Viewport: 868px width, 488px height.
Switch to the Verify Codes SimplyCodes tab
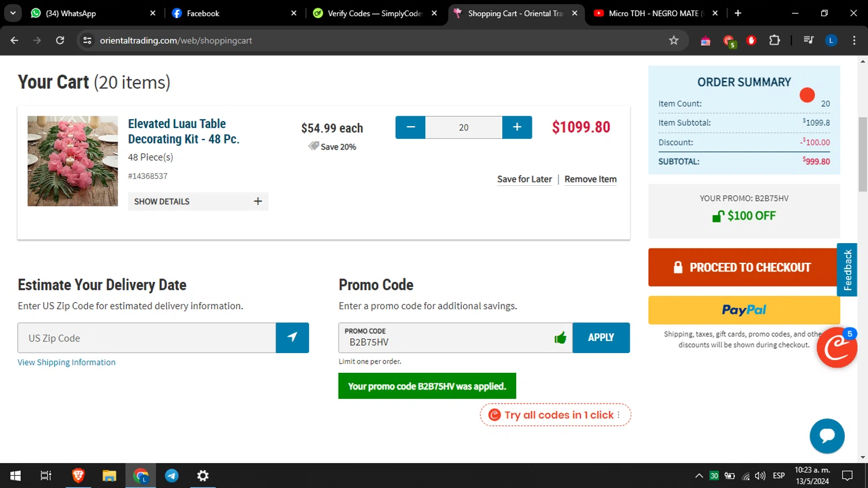375,13
